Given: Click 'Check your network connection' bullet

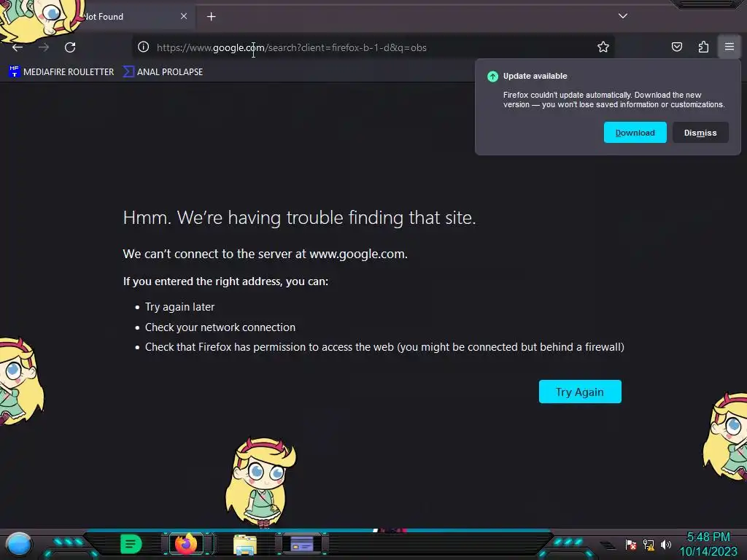Looking at the screenshot, I should coord(220,327).
